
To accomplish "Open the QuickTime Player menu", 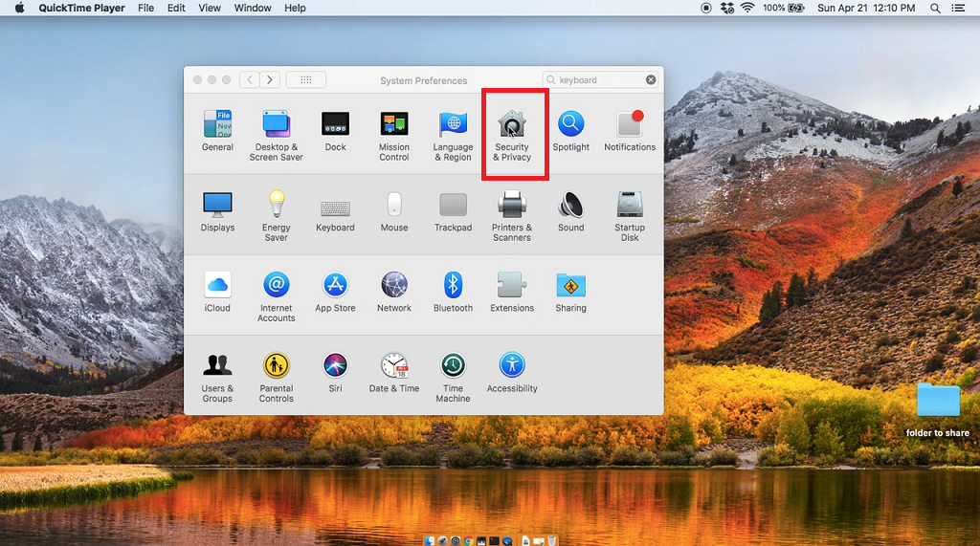I will coord(82,8).
